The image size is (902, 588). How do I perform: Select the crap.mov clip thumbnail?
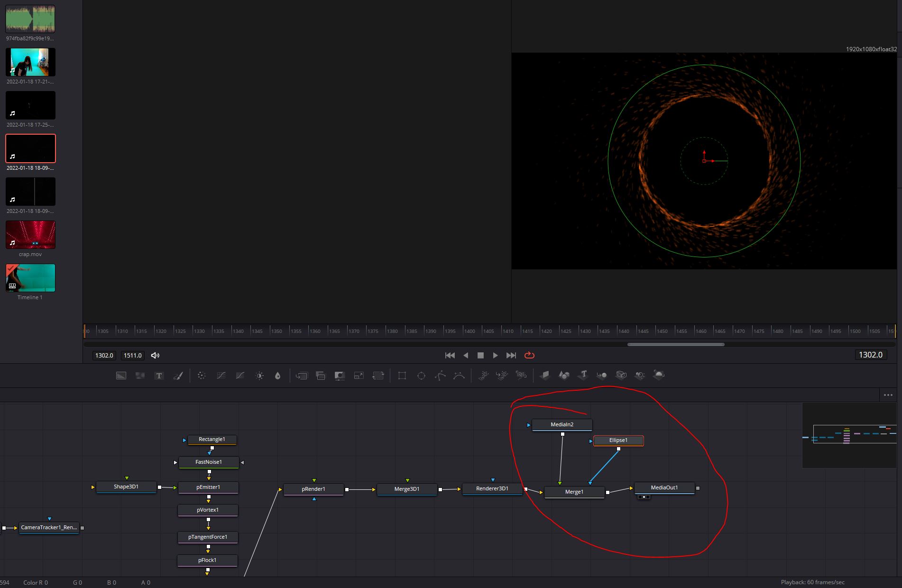point(30,235)
